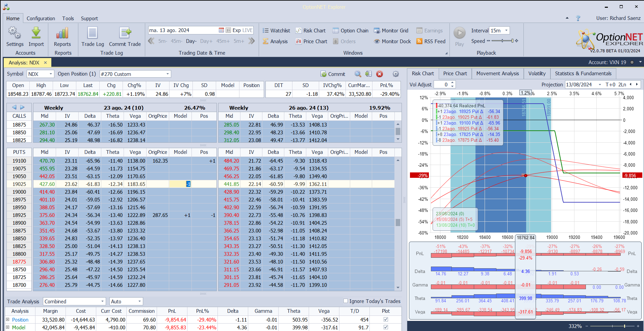The image size is (644, 331).
Task: Switch to the Configuration ribbon tab
Action: (x=41, y=19)
